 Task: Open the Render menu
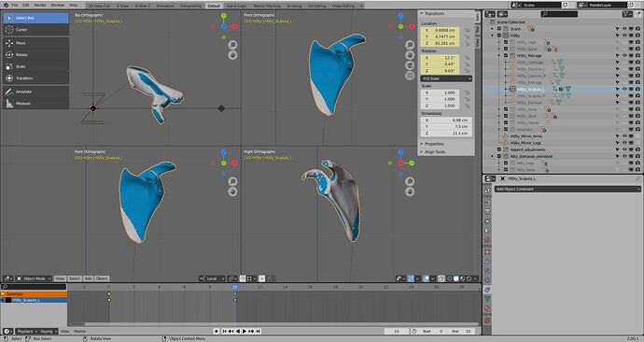click(x=40, y=6)
